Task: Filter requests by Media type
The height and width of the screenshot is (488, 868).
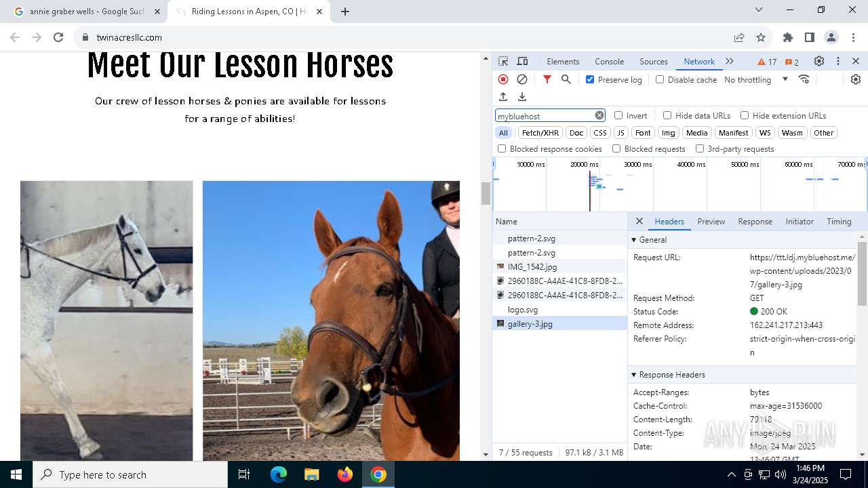Action: [696, 133]
